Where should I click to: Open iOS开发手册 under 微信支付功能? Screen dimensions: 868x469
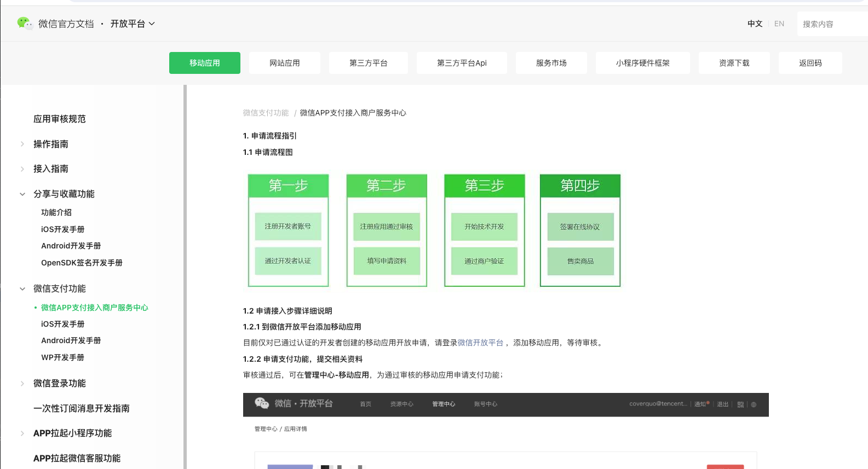click(63, 324)
